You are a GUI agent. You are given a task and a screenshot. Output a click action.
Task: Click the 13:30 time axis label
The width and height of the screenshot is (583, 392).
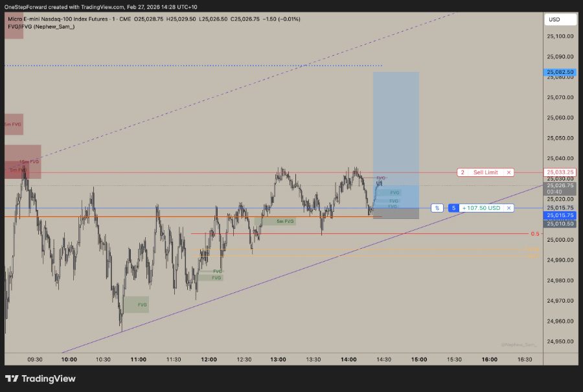point(313,359)
